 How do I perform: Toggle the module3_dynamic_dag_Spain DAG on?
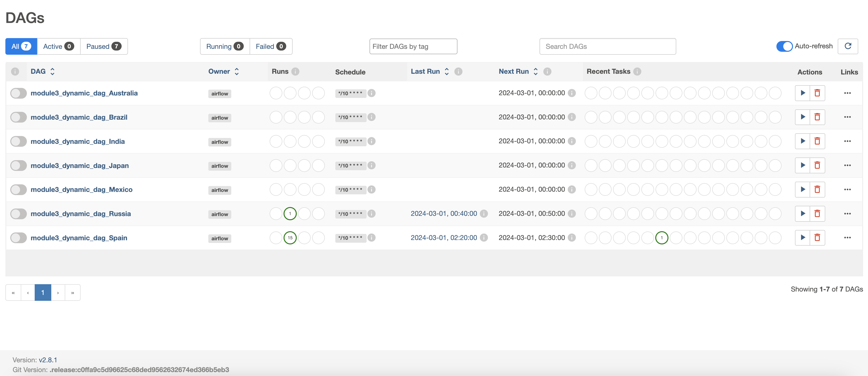coord(19,238)
